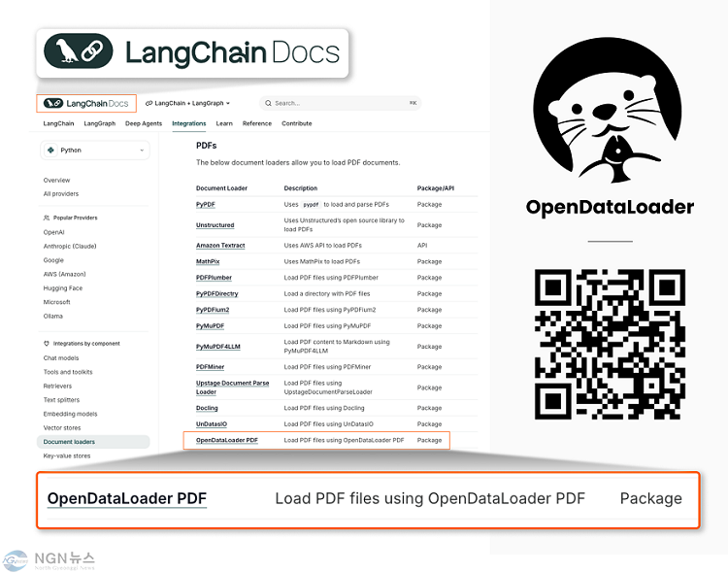Click 'Load PDF files using Docling' description
The width and height of the screenshot is (728, 573).
click(x=324, y=408)
